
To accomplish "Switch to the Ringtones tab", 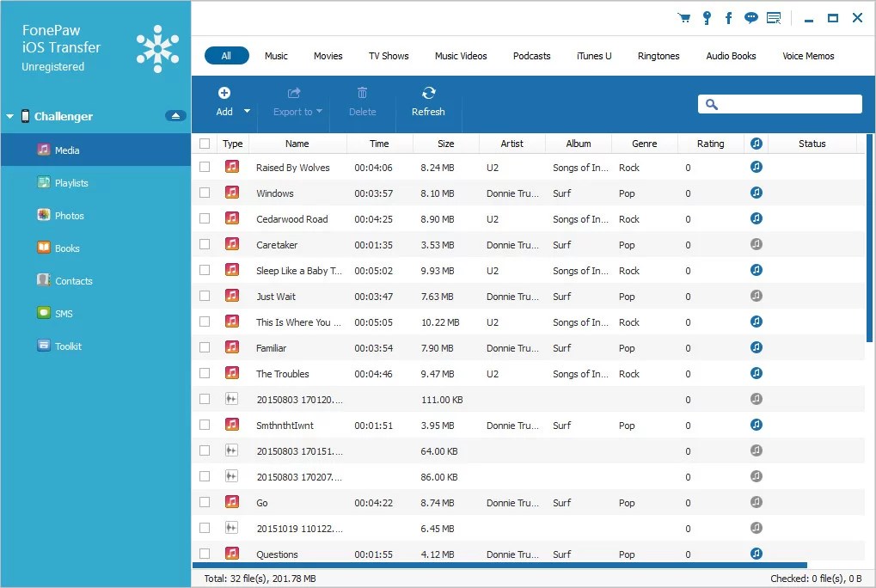I will pos(659,56).
